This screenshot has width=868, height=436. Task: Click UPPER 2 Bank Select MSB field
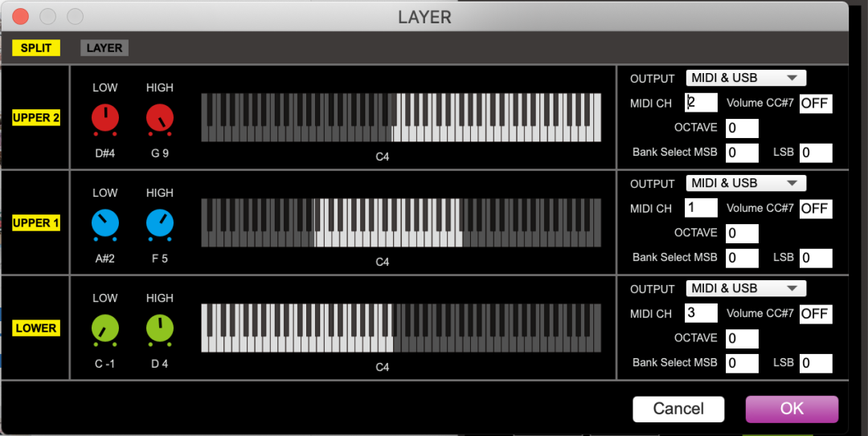click(742, 153)
